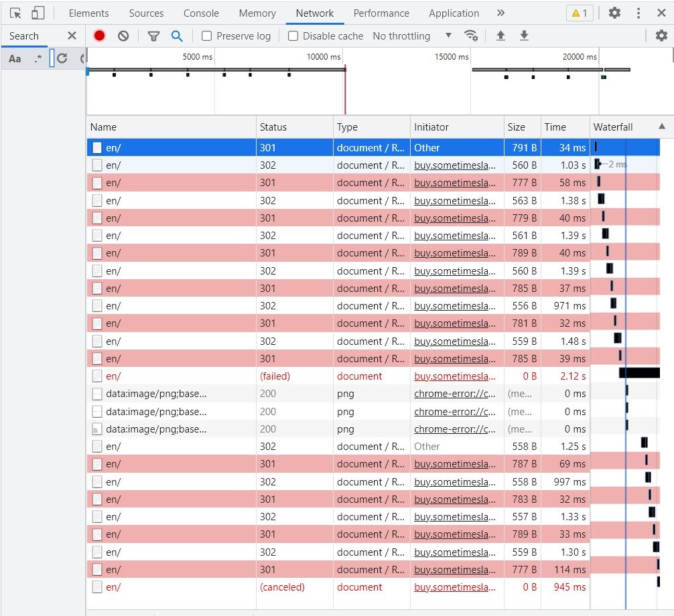Open network conditions via the Wi-Fi gear icon

(x=472, y=36)
